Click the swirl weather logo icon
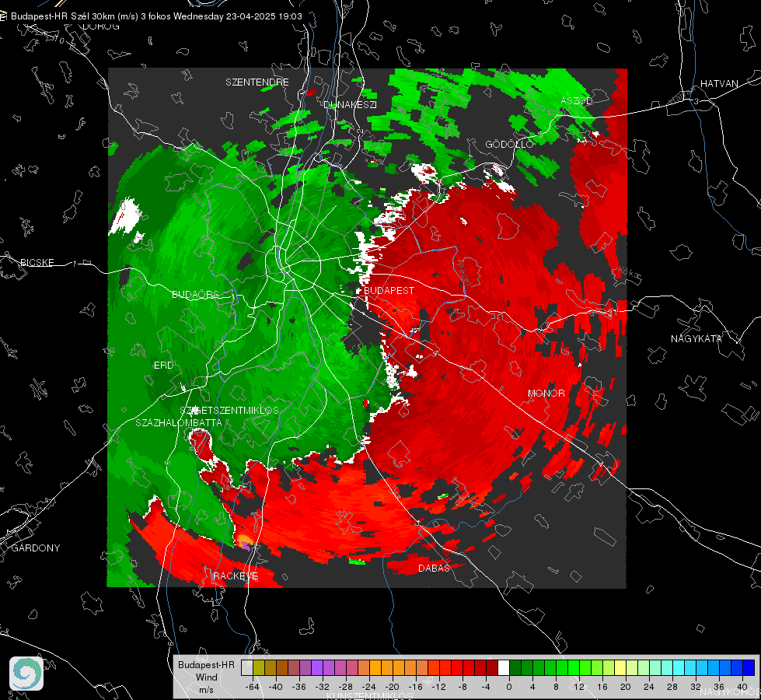The height and width of the screenshot is (700, 761). tap(26, 674)
